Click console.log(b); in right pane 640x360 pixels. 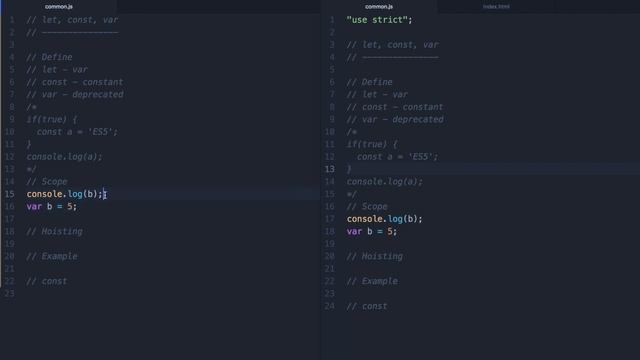coord(384,219)
